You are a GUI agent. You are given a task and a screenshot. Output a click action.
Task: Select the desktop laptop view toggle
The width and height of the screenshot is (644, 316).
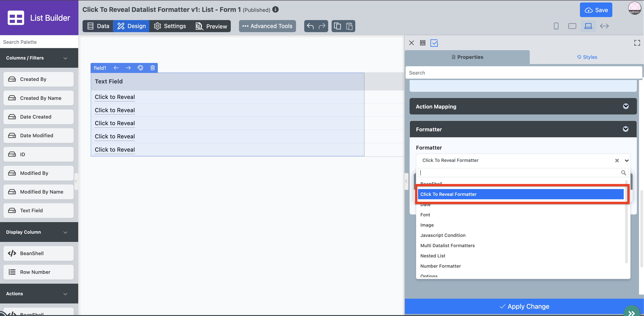tap(588, 26)
